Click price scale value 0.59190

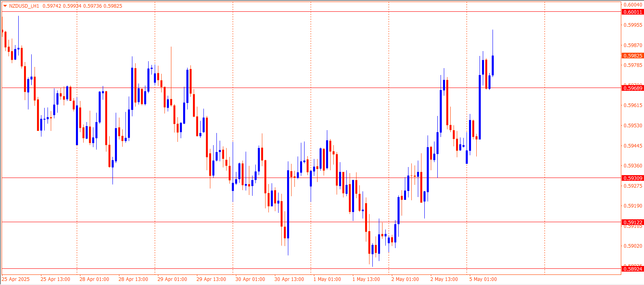(x=633, y=206)
